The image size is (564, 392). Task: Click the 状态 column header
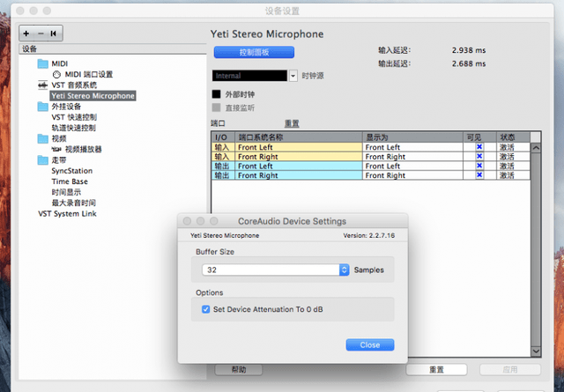pos(513,137)
